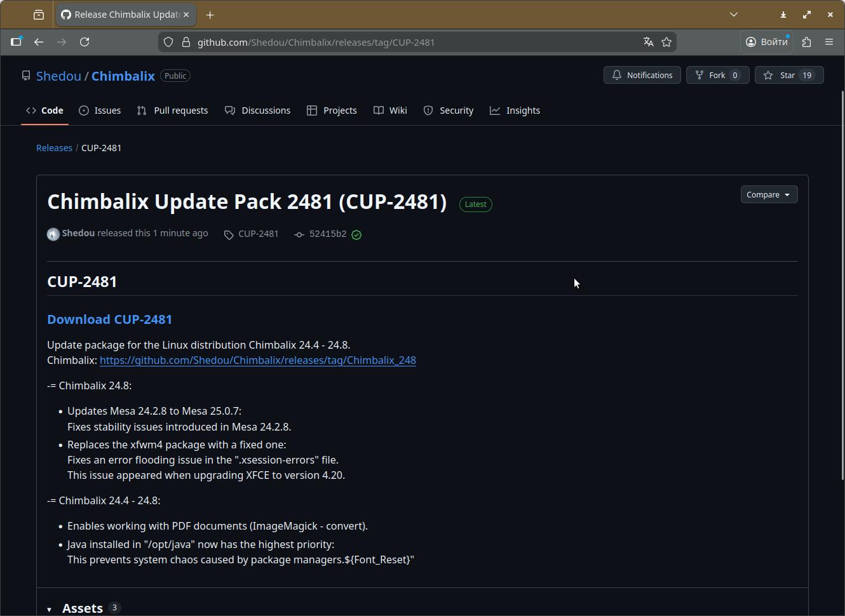
Task: Click the 'Updates Mesa 24.2.8 to Mesa 25.0.7' line
Action: [x=154, y=411]
